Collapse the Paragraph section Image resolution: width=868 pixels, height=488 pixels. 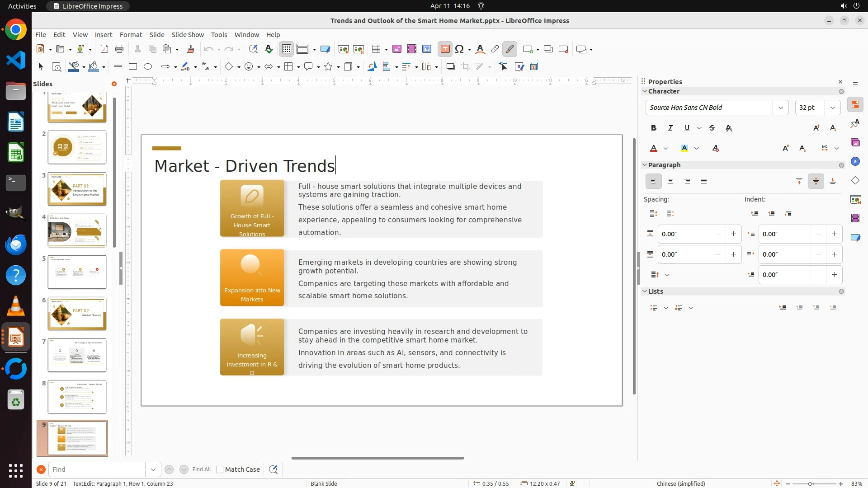[x=645, y=165]
